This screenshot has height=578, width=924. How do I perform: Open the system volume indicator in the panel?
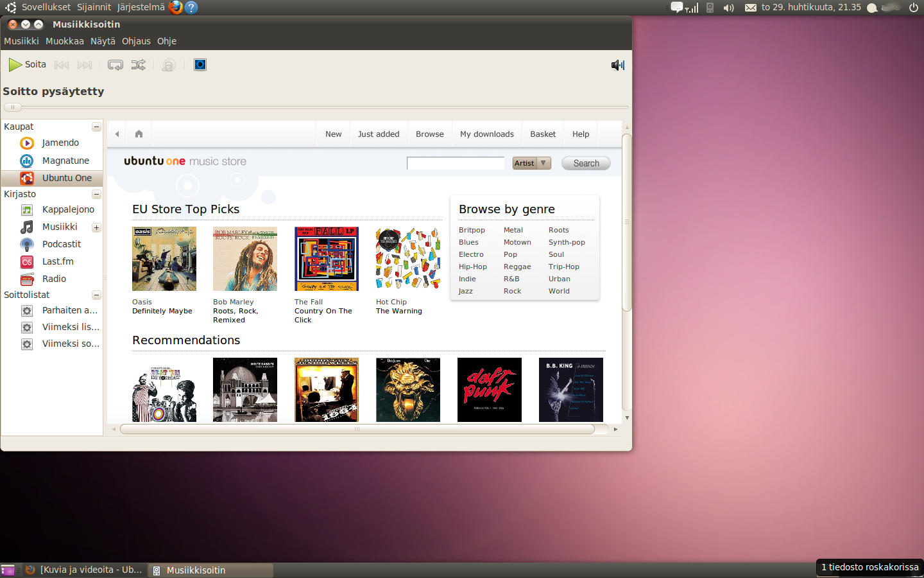tap(728, 8)
